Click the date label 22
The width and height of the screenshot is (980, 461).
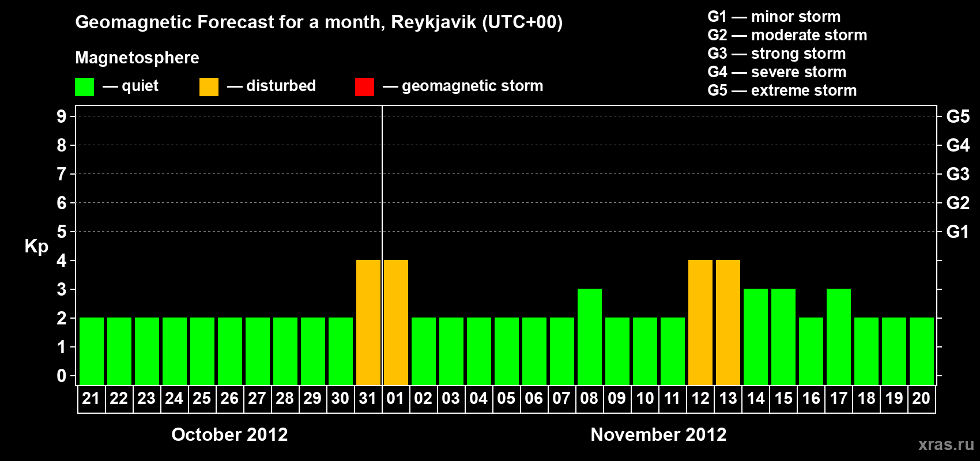[119, 399]
